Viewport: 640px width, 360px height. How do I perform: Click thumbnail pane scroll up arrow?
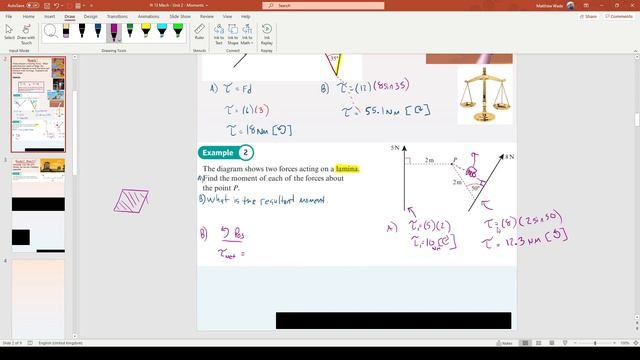tap(75, 57)
